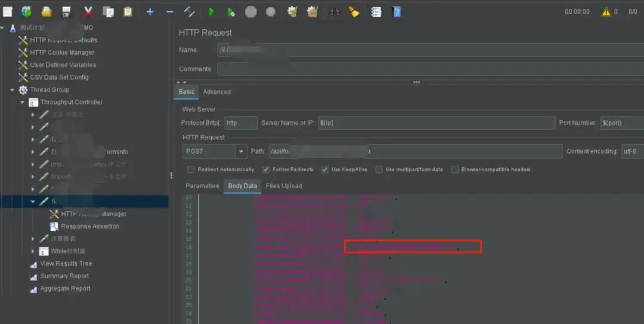Cut selection using the scissors icon

pyautogui.click(x=88, y=12)
